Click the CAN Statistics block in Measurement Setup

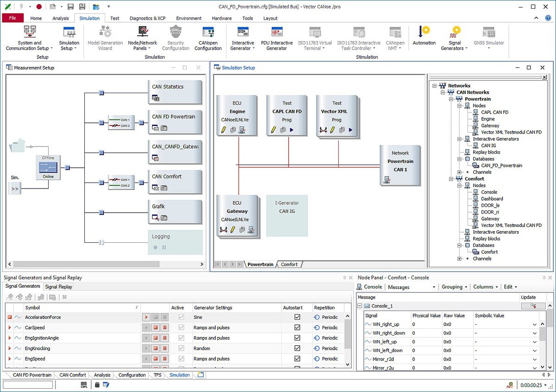[175, 91]
